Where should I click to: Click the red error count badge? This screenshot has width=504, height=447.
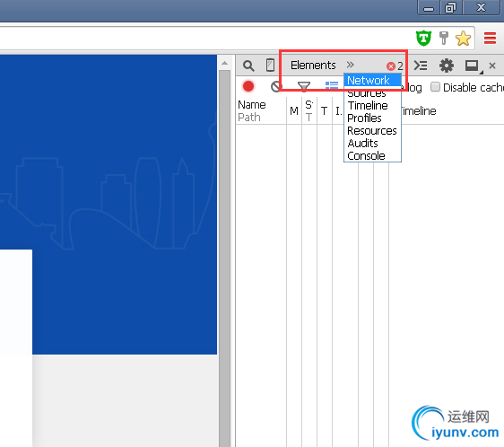(x=395, y=66)
